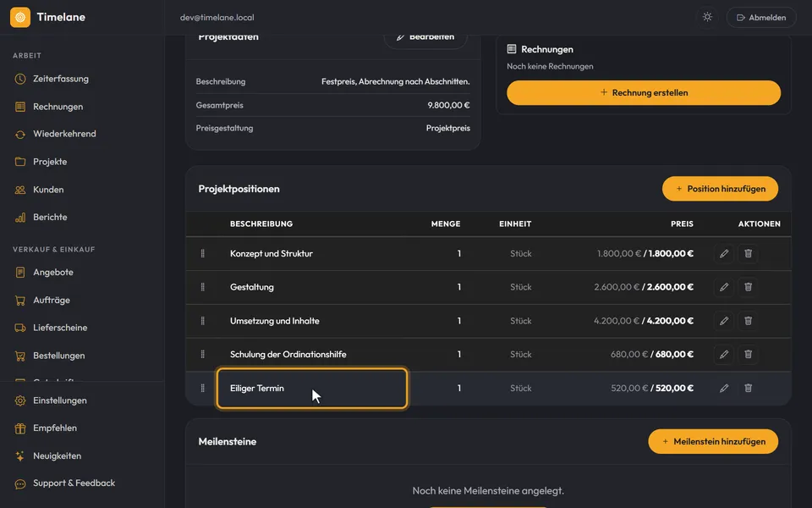Click the Empfehlen gift icon
This screenshot has height=508, width=812.
(x=20, y=428)
